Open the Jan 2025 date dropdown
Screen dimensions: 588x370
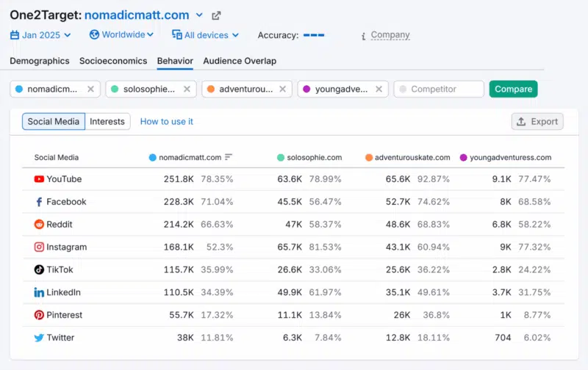(x=40, y=35)
